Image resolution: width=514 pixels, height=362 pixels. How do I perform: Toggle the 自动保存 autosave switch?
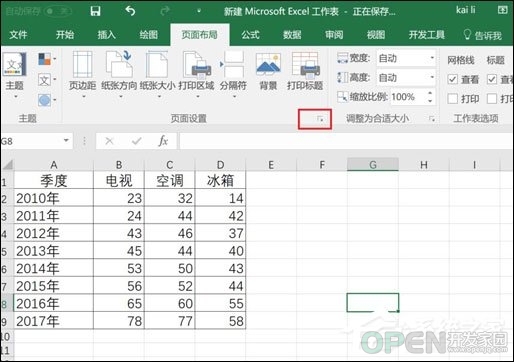(58, 11)
